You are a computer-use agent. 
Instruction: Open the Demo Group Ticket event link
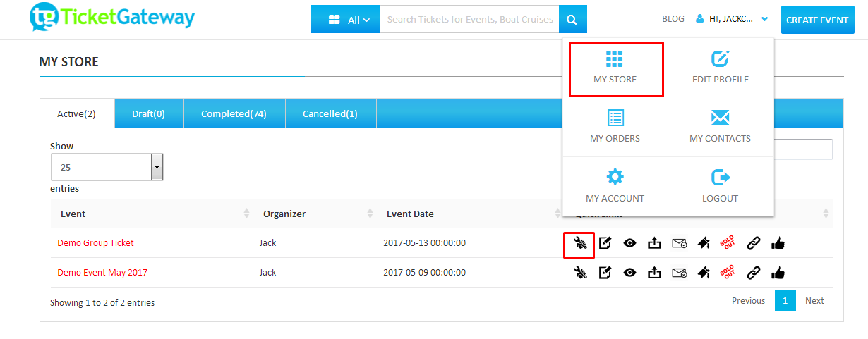click(x=95, y=243)
